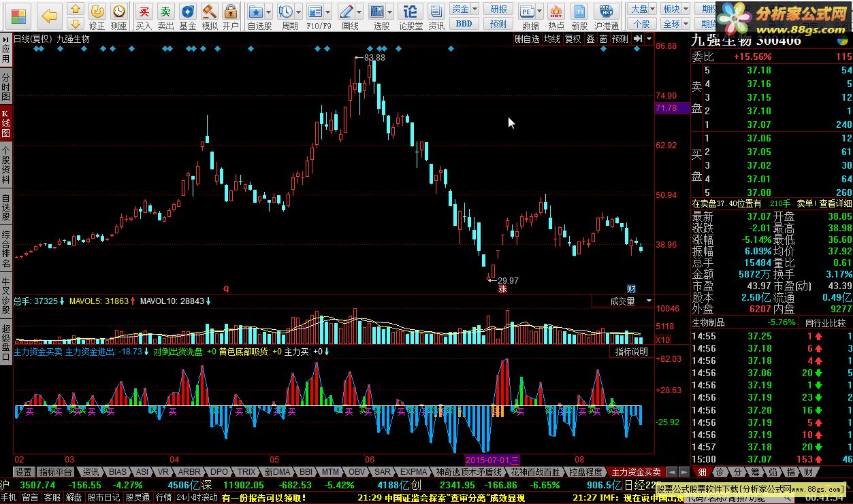The height and width of the screenshot is (504, 853).
Task: Select the 个股资料 side tab
Action: [6, 165]
